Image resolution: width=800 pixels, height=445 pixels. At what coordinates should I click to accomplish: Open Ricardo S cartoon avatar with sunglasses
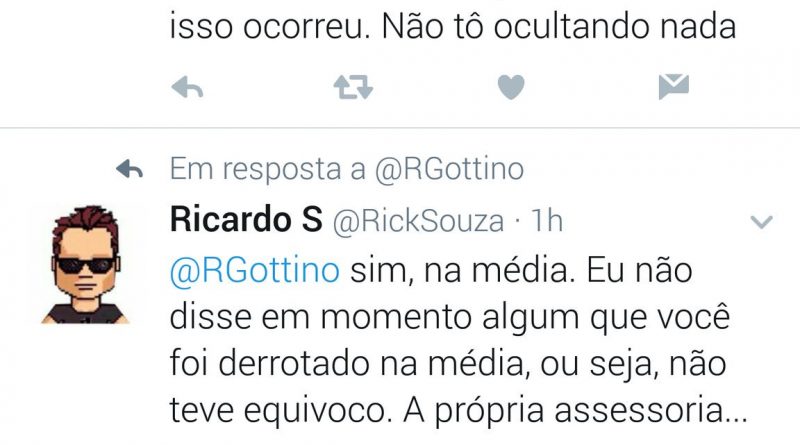tap(85, 264)
